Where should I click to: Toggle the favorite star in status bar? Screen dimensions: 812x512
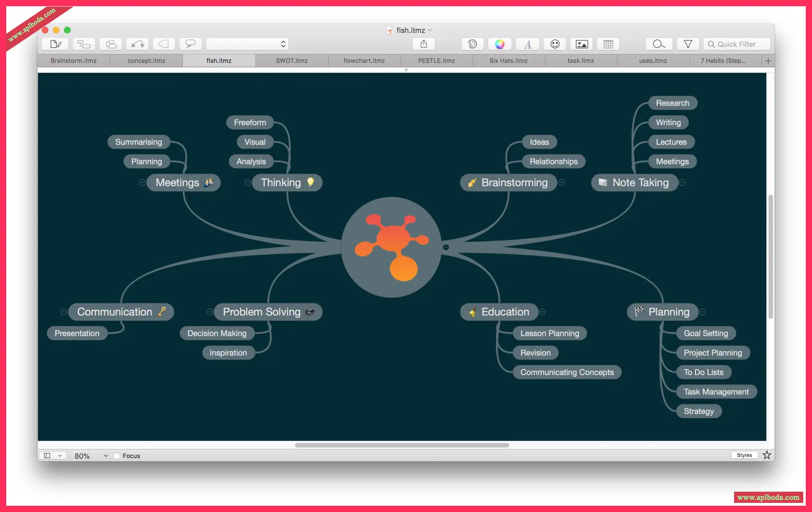point(767,455)
